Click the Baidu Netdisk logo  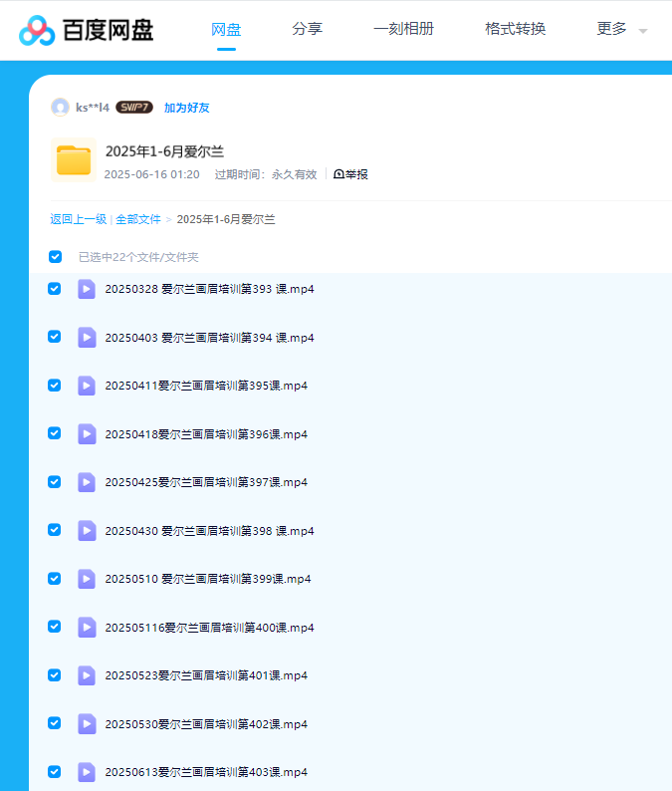(x=87, y=30)
